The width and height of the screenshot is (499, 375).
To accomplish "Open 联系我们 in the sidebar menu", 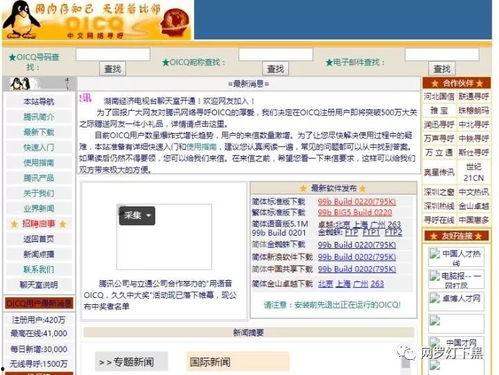I will 39,269.
